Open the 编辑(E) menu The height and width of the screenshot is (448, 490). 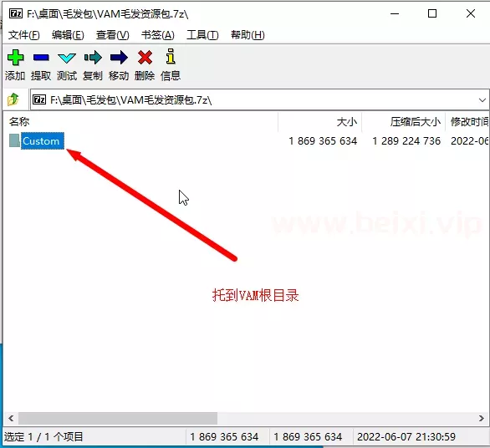68,35
